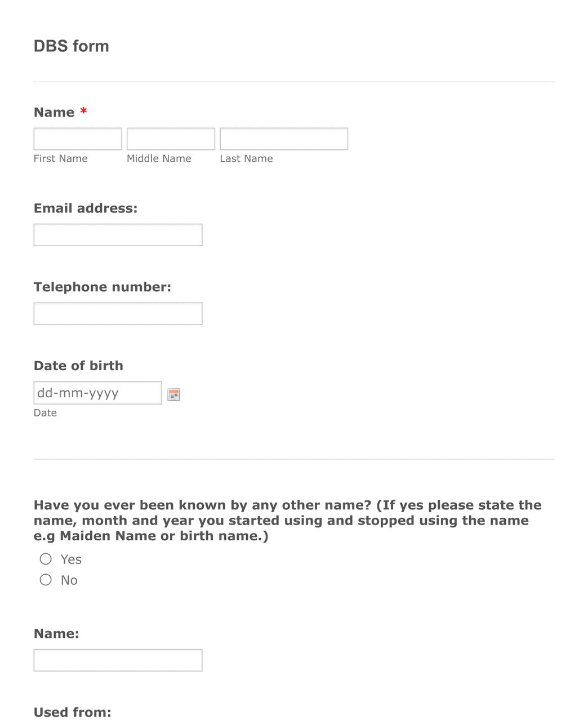Viewport: 588px width, 724px height.
Task: Click the Telephone number label
Action: point(103,287)
